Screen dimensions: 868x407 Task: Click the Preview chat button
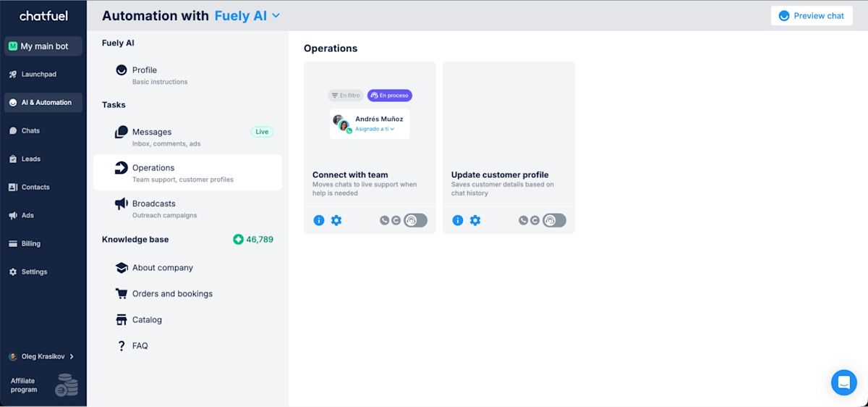click(811, 16)
